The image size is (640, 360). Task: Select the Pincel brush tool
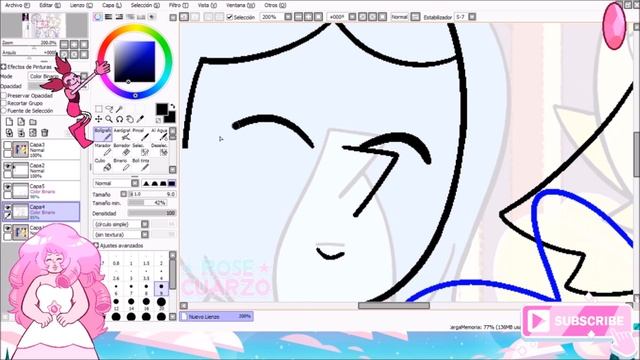tap(140, 134)
